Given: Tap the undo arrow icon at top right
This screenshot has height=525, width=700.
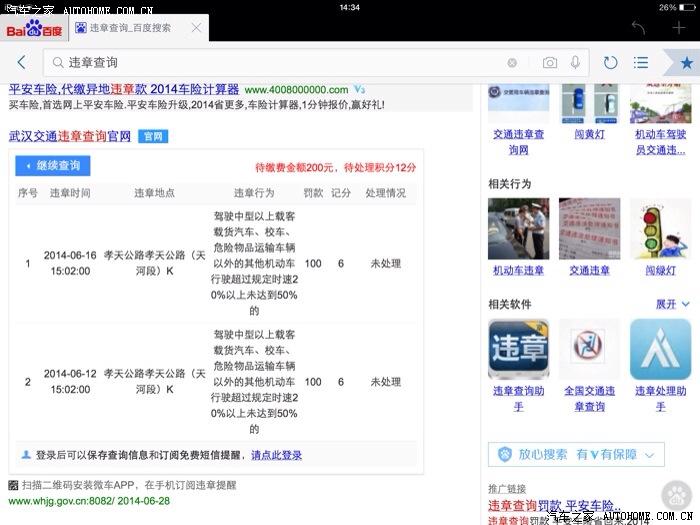Looking at the screenshot, I should point(639,28).
